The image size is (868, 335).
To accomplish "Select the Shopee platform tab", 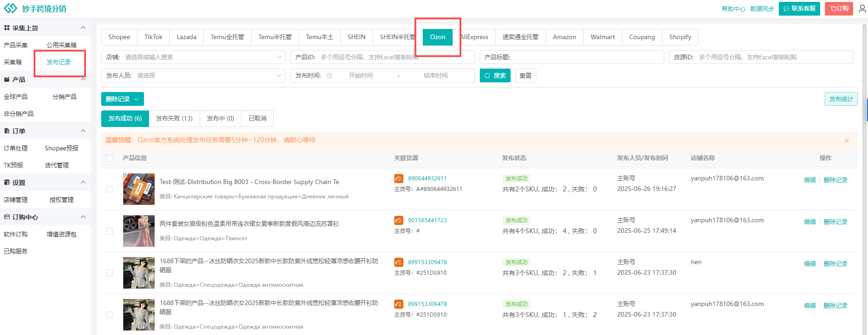I will coord(119,37).
